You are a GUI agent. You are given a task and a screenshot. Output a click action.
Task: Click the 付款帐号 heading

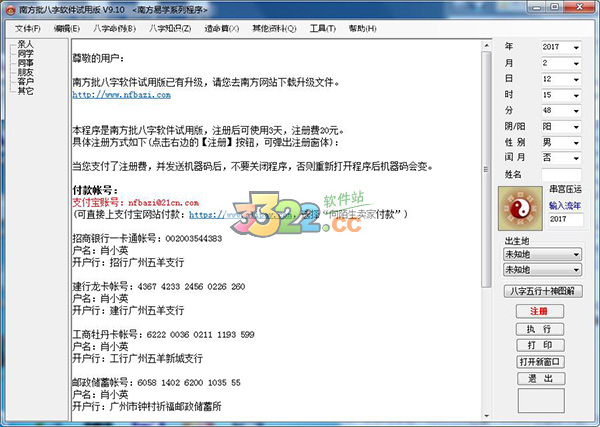click(95, 191)
